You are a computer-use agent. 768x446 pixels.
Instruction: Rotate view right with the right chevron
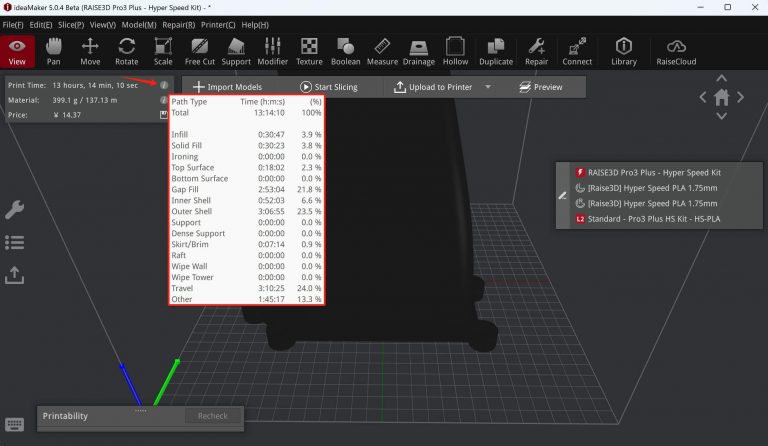741,97
